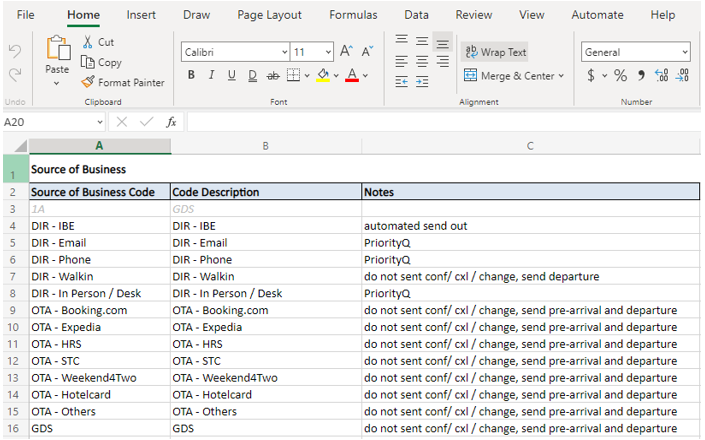Increase indent icon
The width and height of the screenshot is (705, 440).
click(x=422, y=81)
